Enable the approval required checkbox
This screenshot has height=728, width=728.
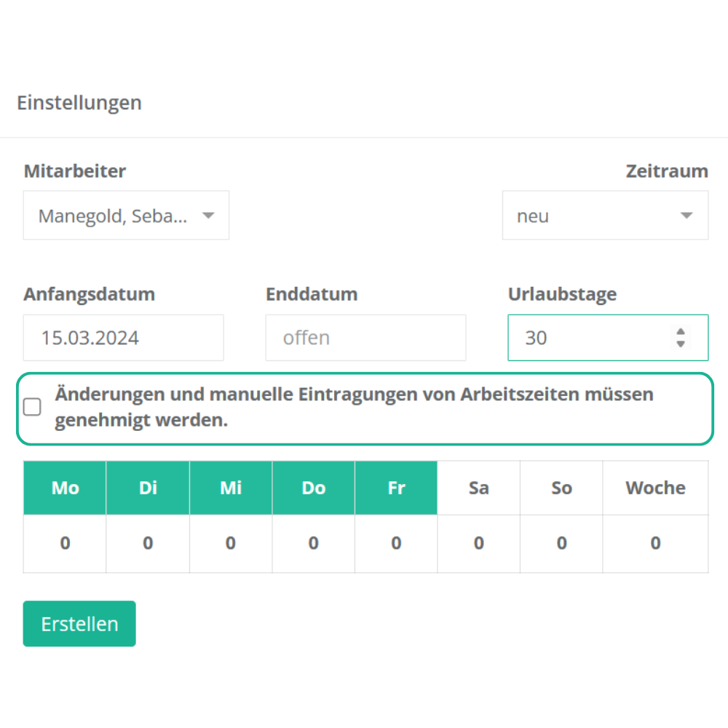tap(33, 408)
